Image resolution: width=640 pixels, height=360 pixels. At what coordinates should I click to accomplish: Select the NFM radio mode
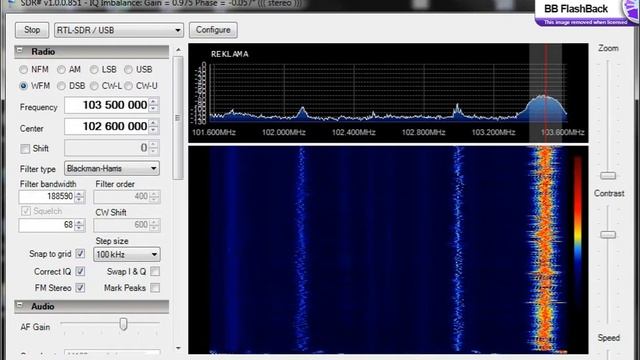point(24,69)
